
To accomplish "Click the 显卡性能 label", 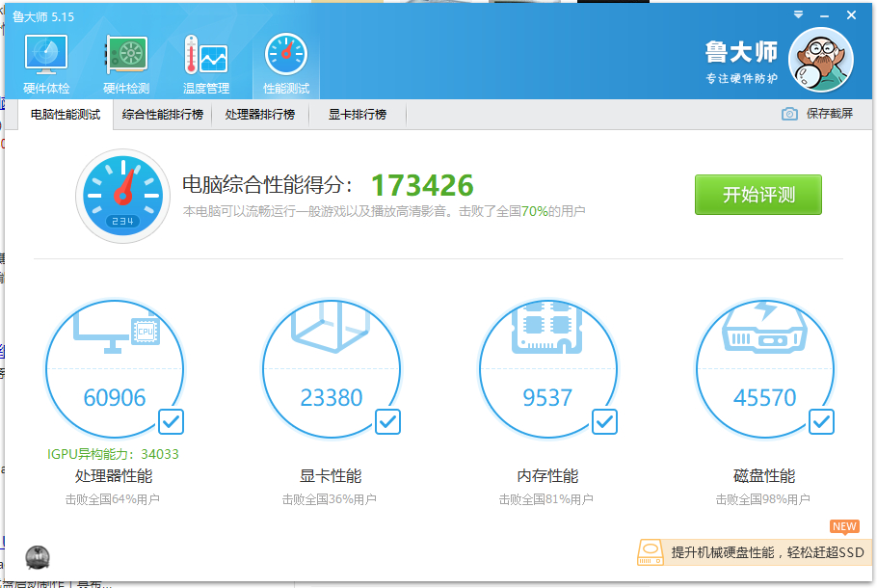I will click(331, 476).
